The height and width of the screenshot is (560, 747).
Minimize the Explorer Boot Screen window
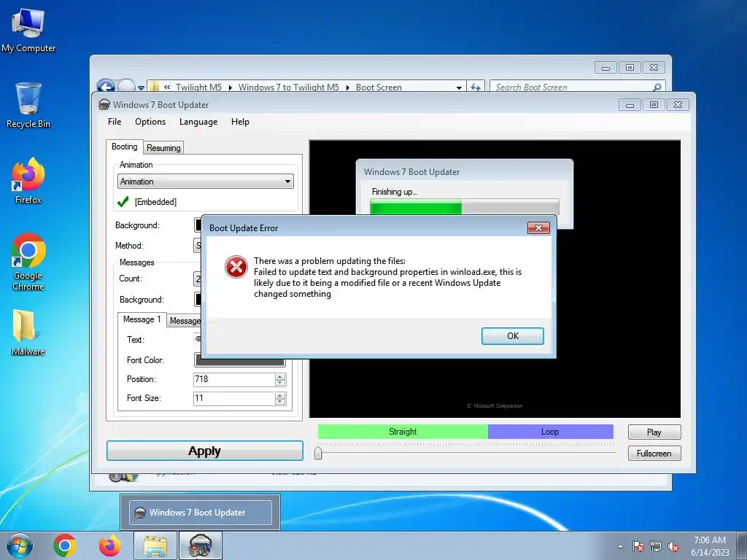pyautogui.click(x=605, y=68)
